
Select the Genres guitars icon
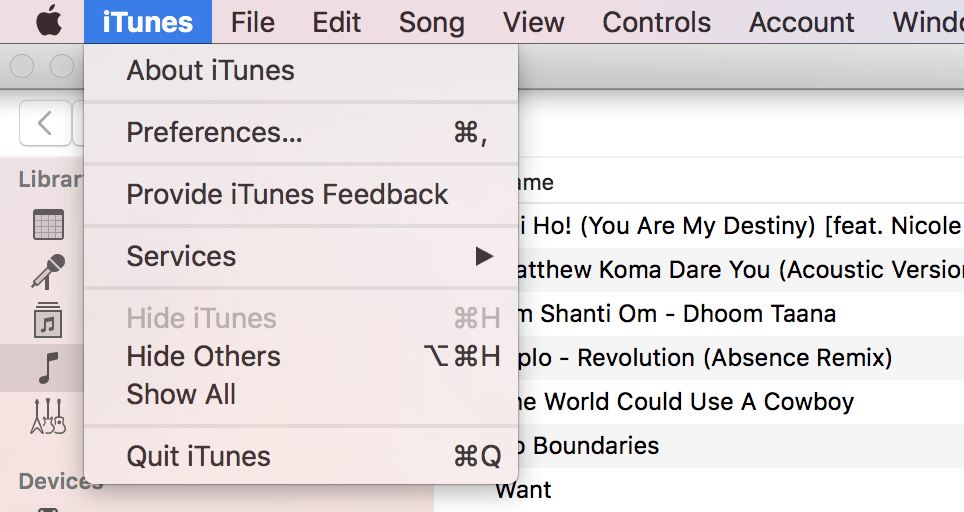[48, 414]
